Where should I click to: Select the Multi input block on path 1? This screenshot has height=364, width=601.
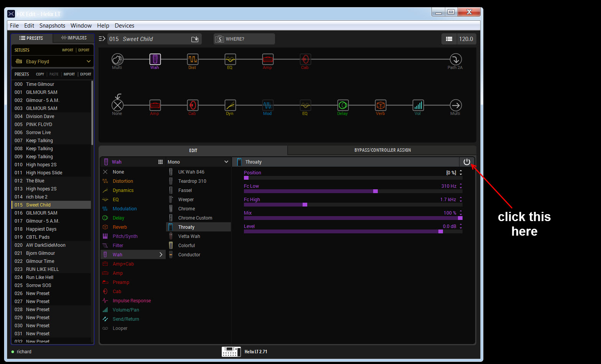click(x=117, y=59)
